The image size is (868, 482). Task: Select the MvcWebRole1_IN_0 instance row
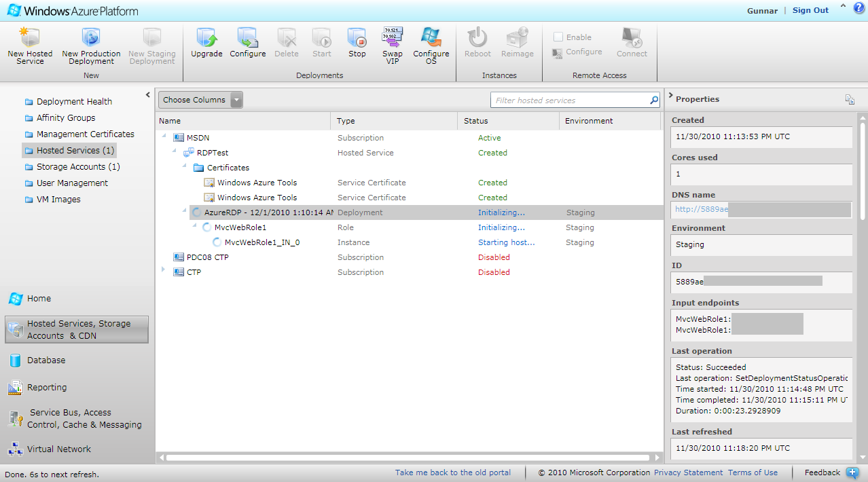click(409, 242)
